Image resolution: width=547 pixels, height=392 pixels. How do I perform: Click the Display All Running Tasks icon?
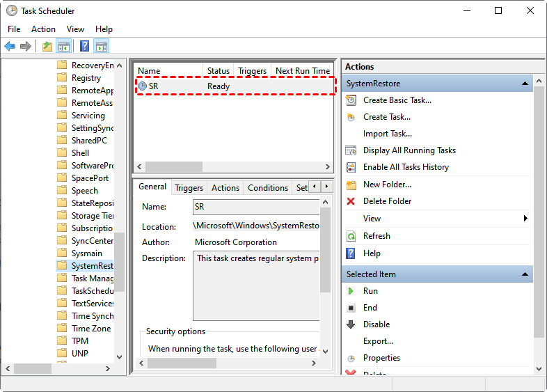pyautogui.click(x=351, y=150)
